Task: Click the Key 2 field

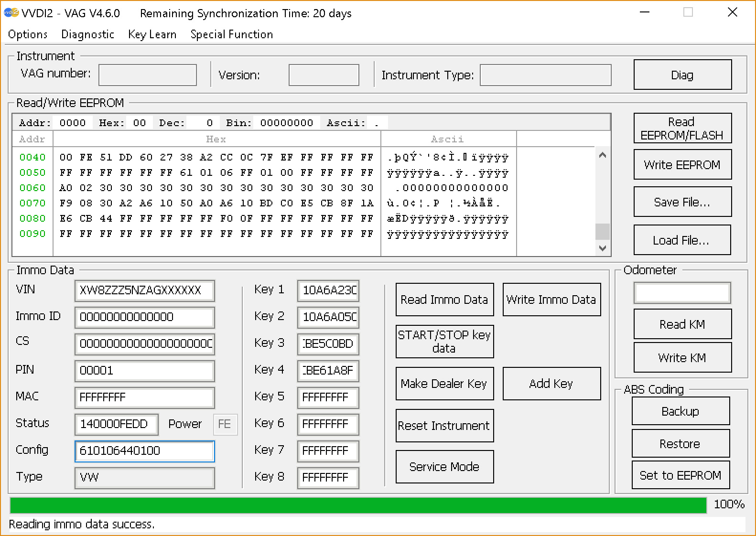Action: [x=328, y=317]
